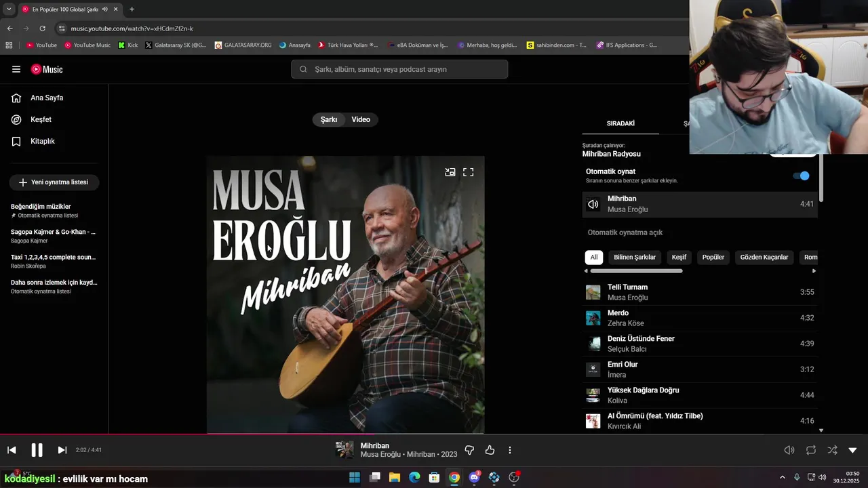Show hidden system tray icons
Viewport: 868px width, 488px height.
click(x=782, y=478)
